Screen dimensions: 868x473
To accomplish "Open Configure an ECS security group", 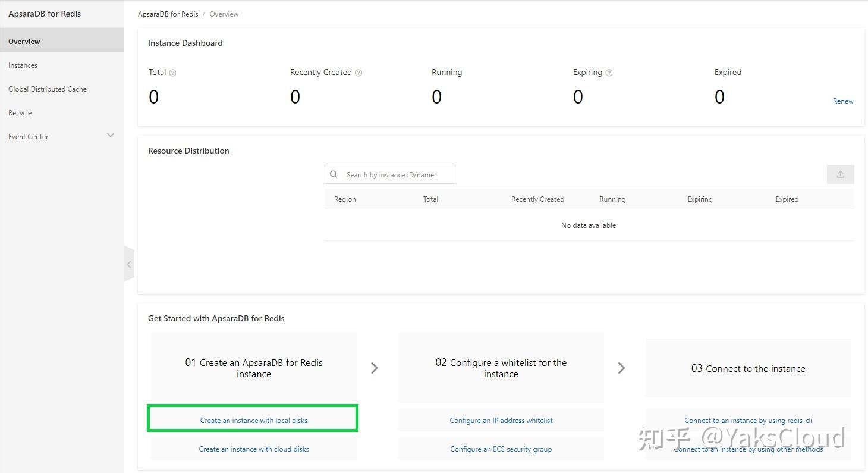I will [x=501, y=449].
